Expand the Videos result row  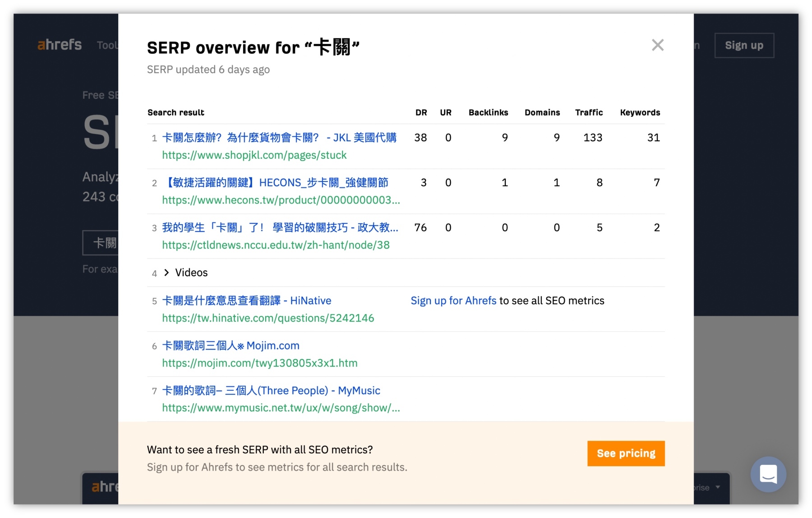(166, 273)
